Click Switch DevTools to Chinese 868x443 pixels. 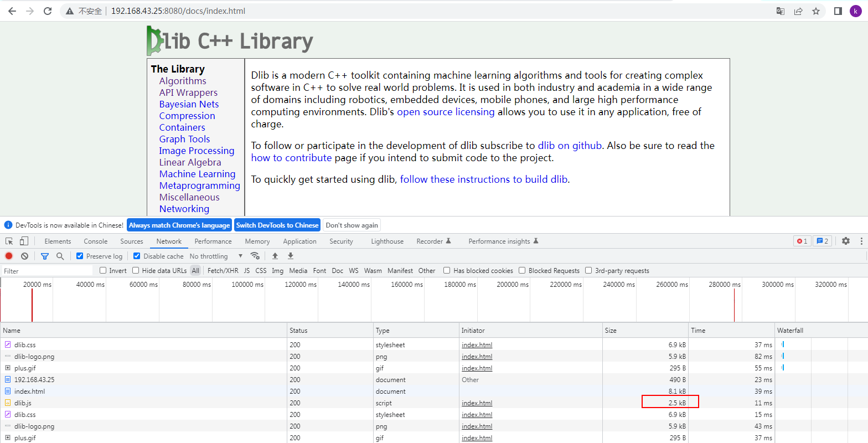click(277, 225)
